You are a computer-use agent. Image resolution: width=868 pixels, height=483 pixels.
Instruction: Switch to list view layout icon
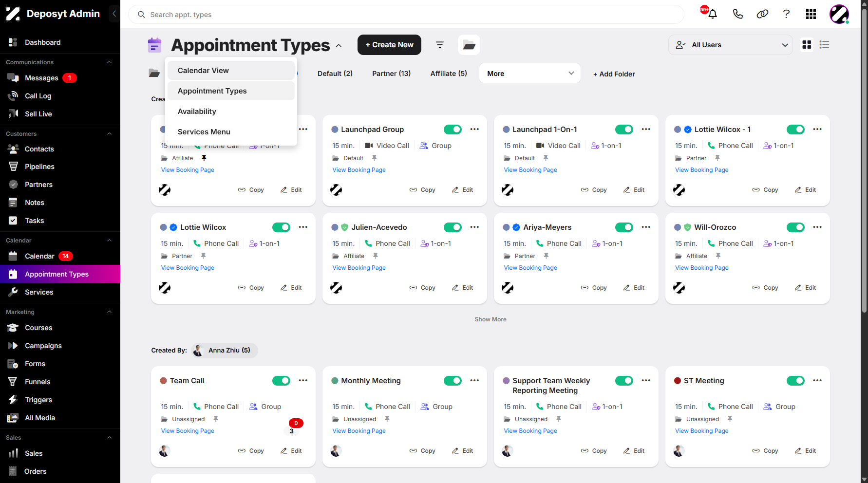click(x=824, y=45)
